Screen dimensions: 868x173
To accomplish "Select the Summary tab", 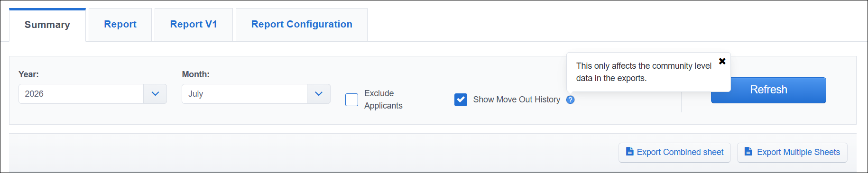I will [47, 25].
